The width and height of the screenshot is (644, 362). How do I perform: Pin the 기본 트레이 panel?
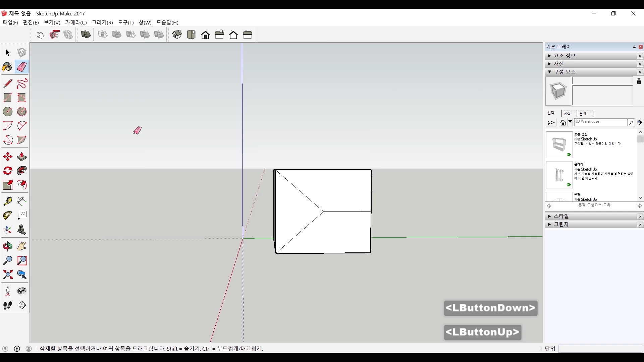pyautogui.click(x=634, y=47)
